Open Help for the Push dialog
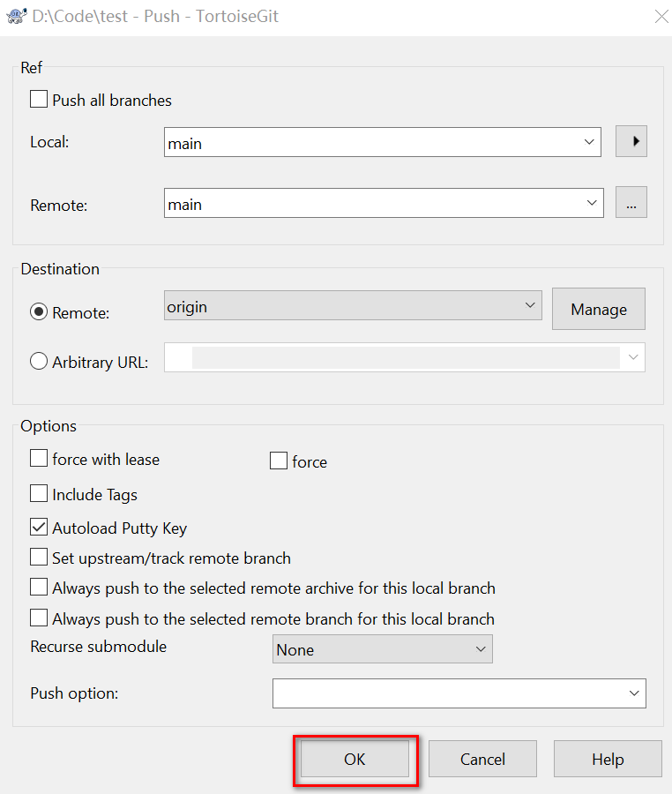The width and height of the screenshot is (672, 794). 608,759
